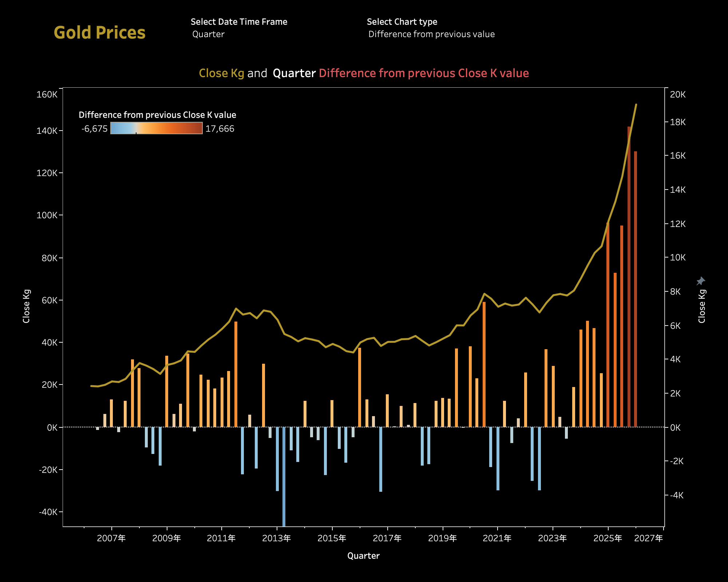Select the left Close Kg axis title
This screenshot has height=582, width=728.
(26, 306)
